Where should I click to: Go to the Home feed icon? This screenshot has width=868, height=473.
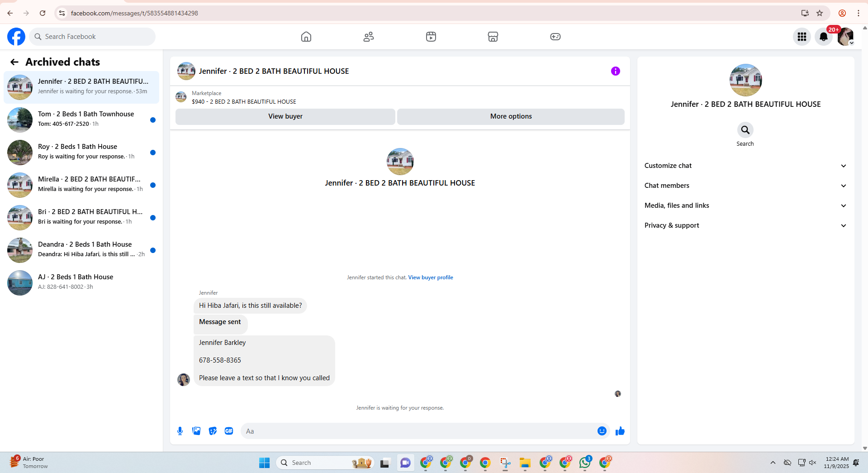pos(306,37)
